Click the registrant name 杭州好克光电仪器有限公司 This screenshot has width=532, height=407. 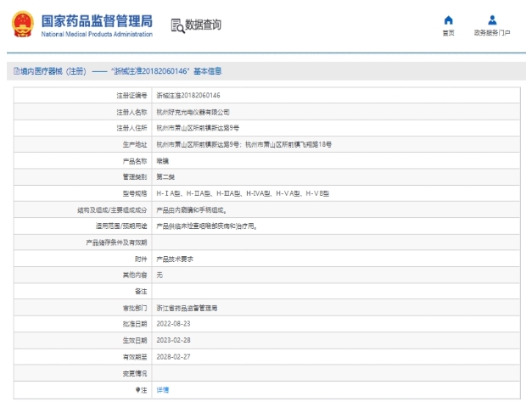pos(193,111)
